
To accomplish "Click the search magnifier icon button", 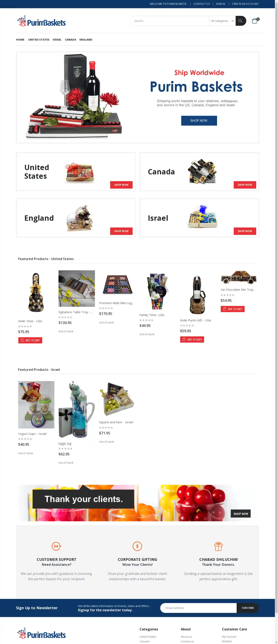I will click(241, 21).
